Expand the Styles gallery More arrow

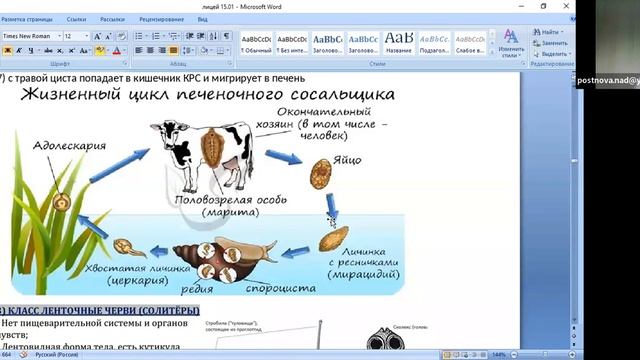coord(492,53)
